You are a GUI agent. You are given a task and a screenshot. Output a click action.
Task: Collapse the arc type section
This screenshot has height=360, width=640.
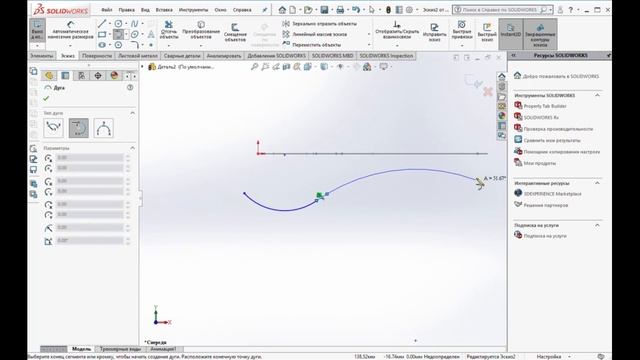pyautogui.click(x=132, y=113)
